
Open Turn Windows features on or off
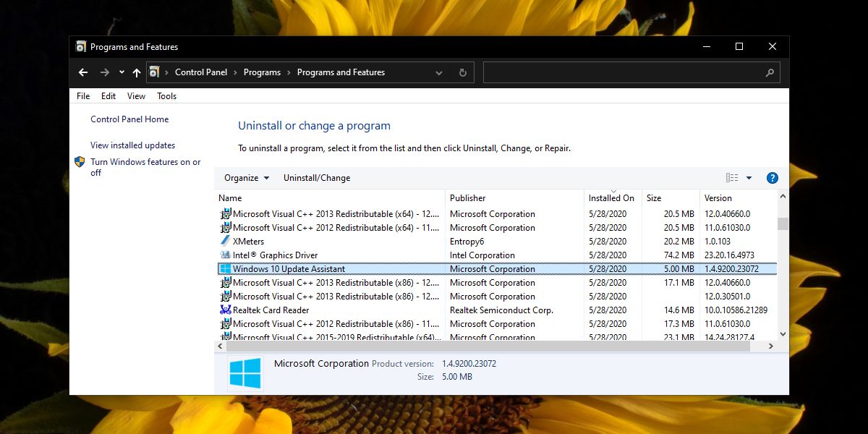tap(145, 167)
